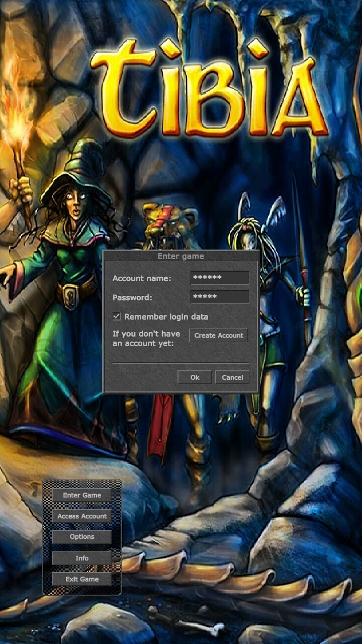Viewport: 362px width, 644px height.
Task: Click the Create Account button
Action: point(219,335)
